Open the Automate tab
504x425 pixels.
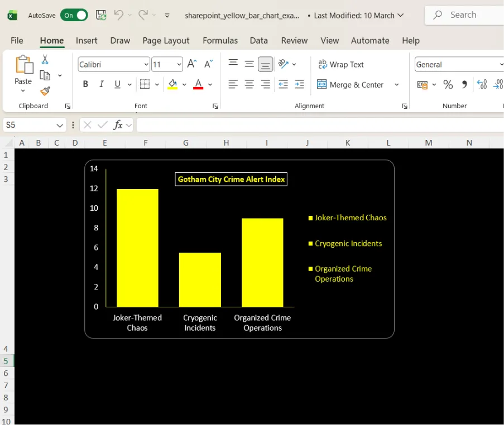point(370,41)
